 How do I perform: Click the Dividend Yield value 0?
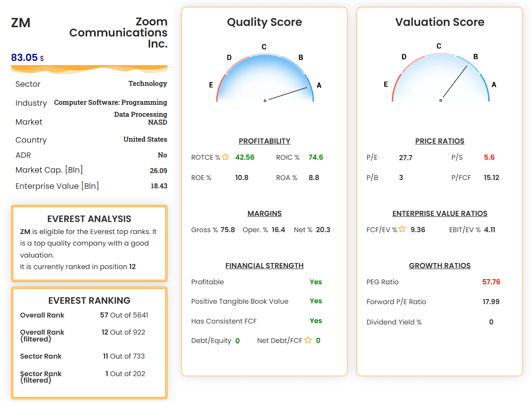[491, 322]
